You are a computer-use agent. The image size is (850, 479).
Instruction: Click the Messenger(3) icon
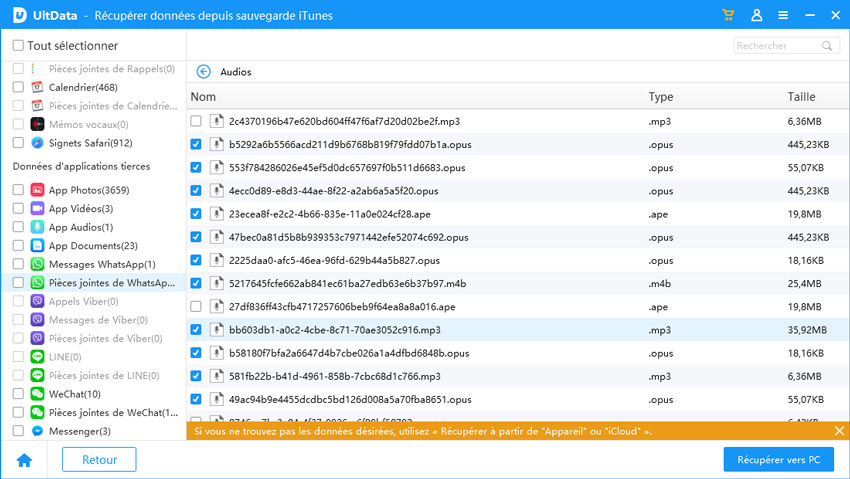point(37,431)
